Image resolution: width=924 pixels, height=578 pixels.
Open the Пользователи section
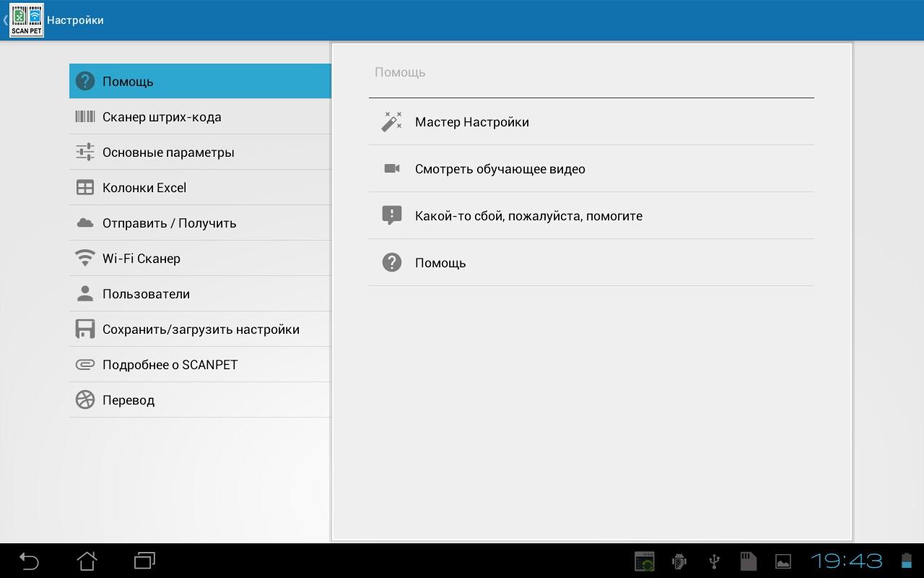coord(200,293)
